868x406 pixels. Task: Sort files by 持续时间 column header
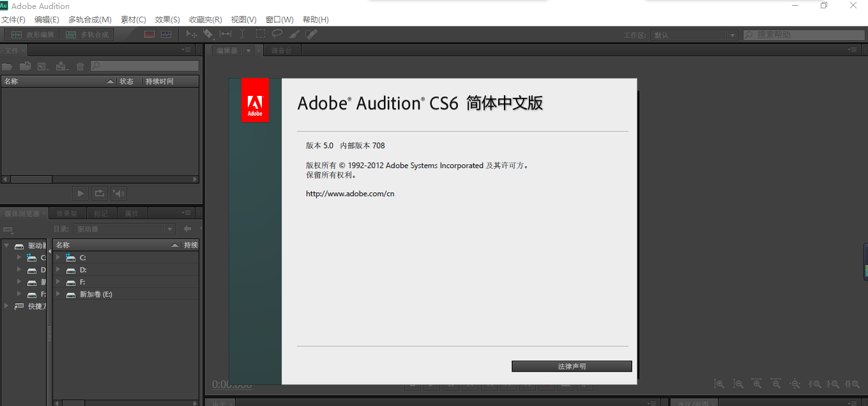(x=171, y=81)
